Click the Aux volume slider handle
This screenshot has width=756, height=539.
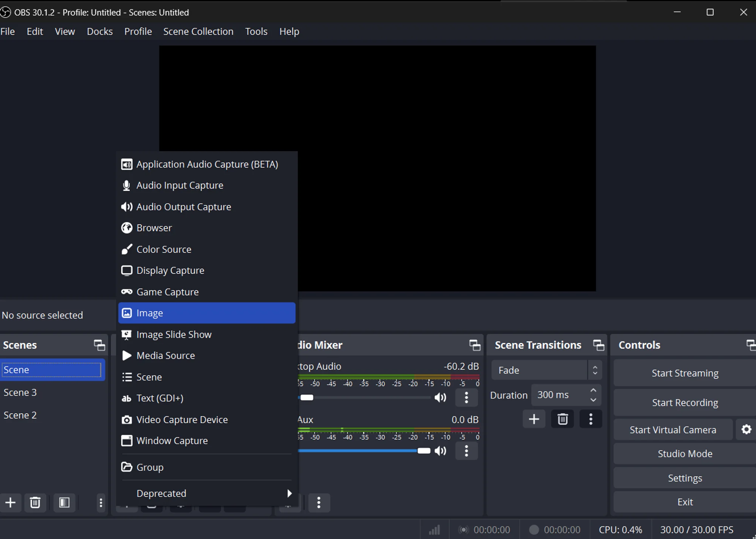[x=424, y=451]
